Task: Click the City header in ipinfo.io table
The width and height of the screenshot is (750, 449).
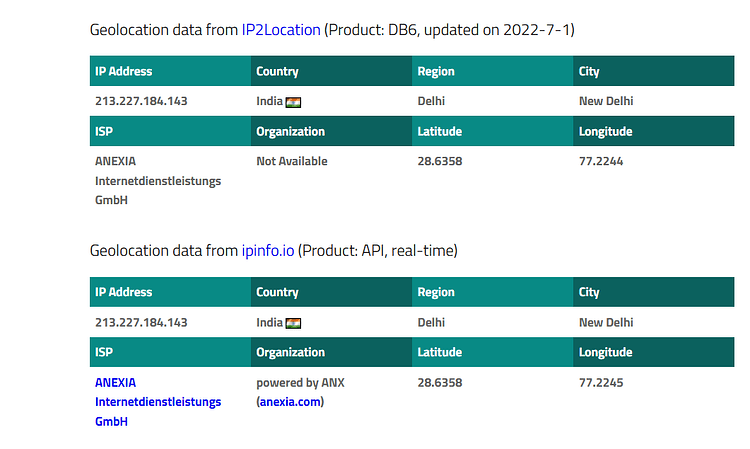Action: [x=654, y=292]
